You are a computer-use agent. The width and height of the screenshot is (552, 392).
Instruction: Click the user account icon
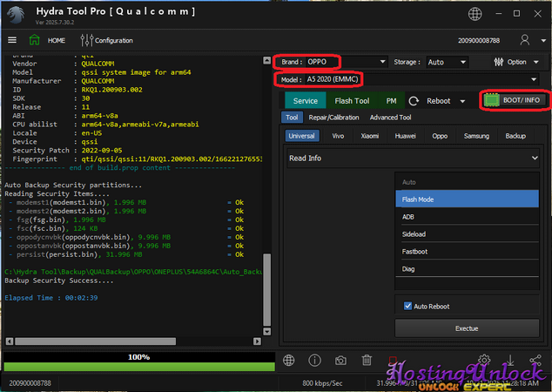click(525, 40)
